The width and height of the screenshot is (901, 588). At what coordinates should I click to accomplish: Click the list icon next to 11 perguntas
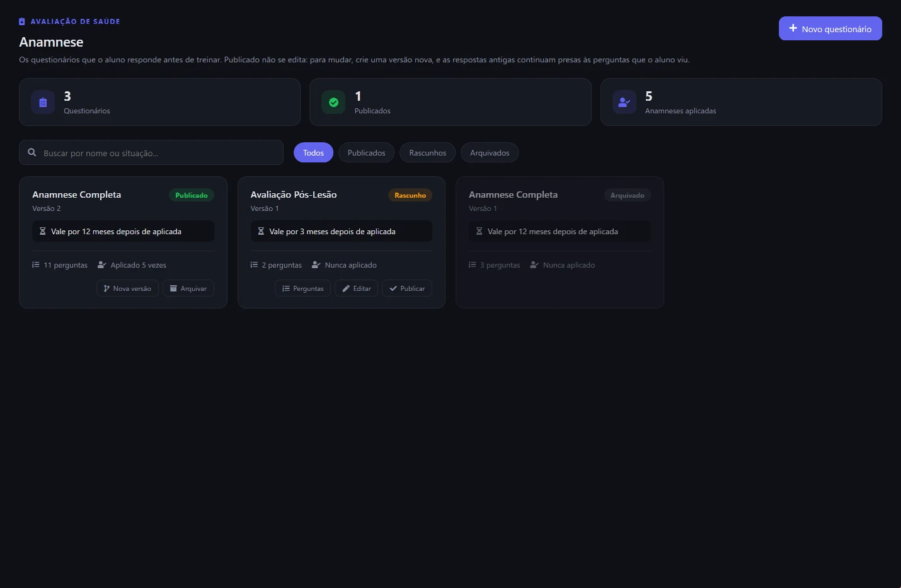[36, 264]
